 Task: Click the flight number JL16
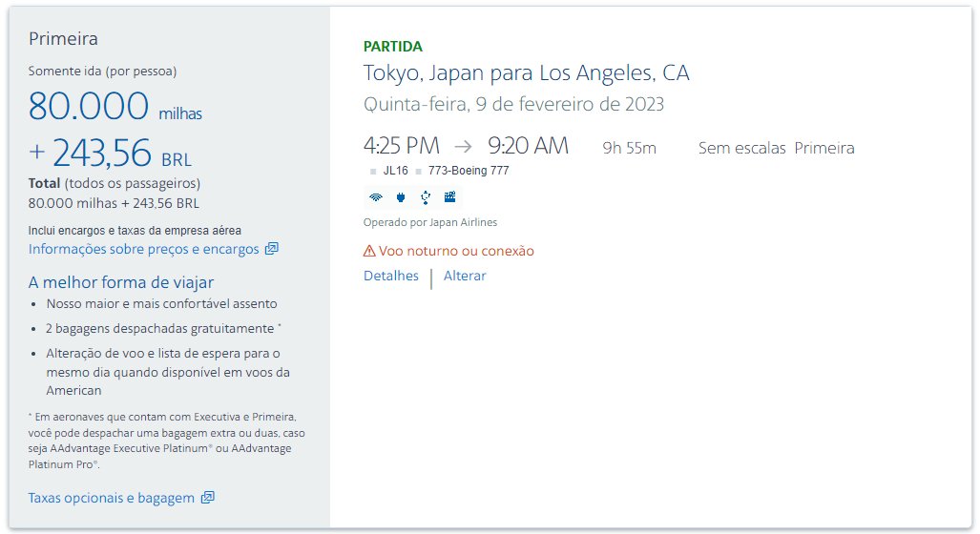[396, 171]
